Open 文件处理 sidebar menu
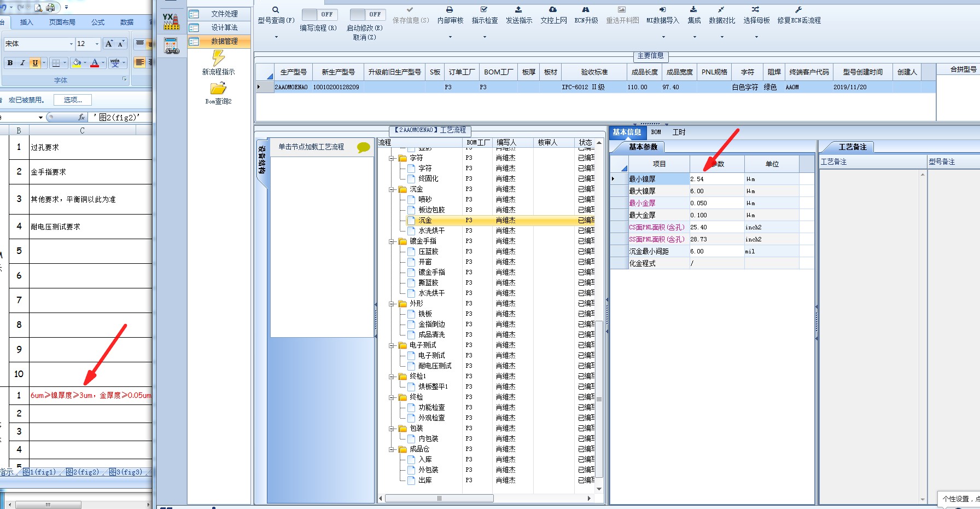The height and width of the screenshot is (509, 980). pos(219,14)
